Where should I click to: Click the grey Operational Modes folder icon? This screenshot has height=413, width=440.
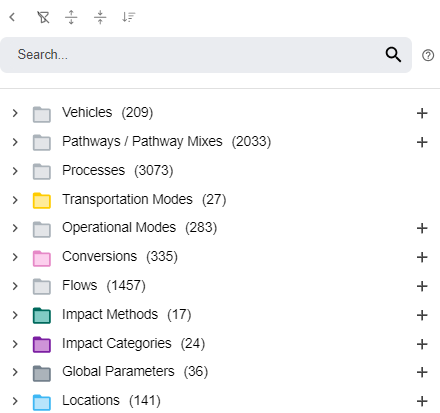tap(42, 229)
